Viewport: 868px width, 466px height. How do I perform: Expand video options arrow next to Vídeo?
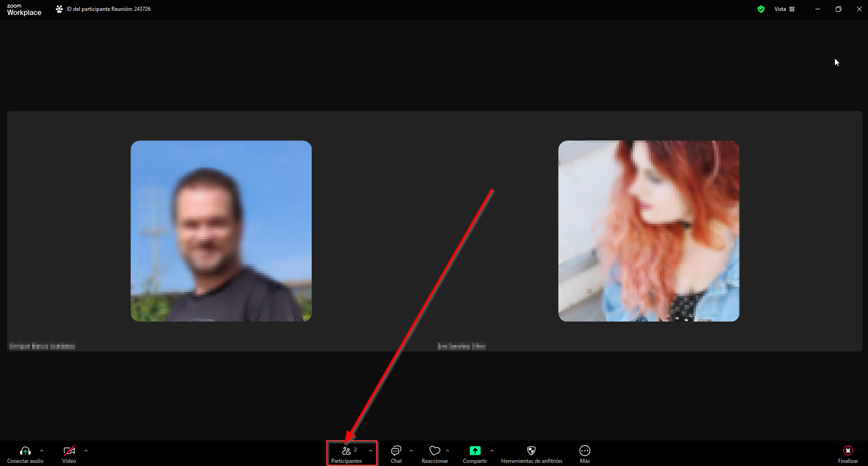(x=86, y=451)
